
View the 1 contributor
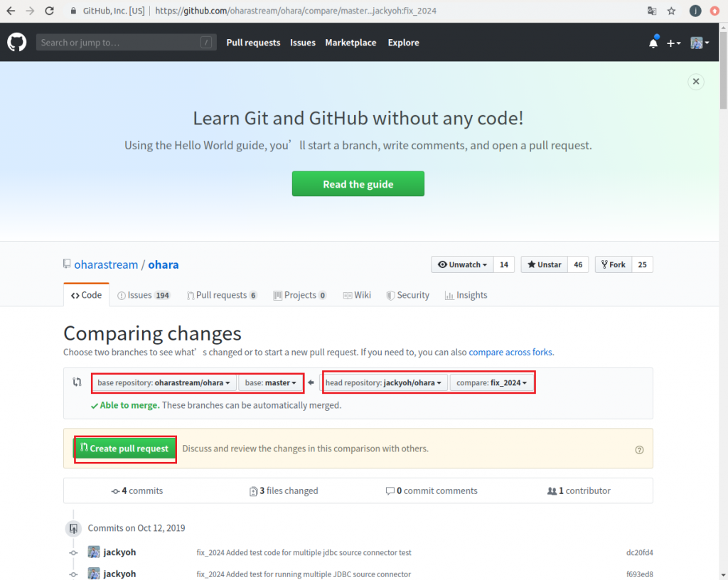(x=579, y=490)
